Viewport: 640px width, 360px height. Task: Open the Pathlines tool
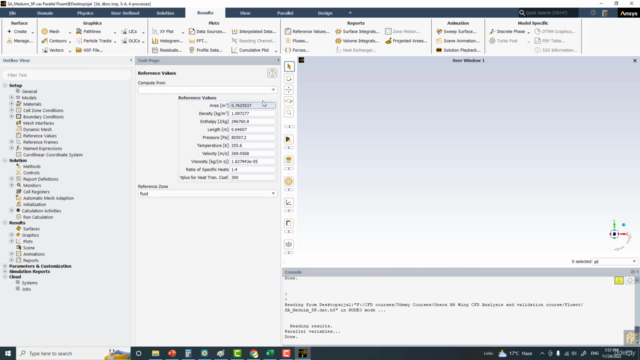88,31
